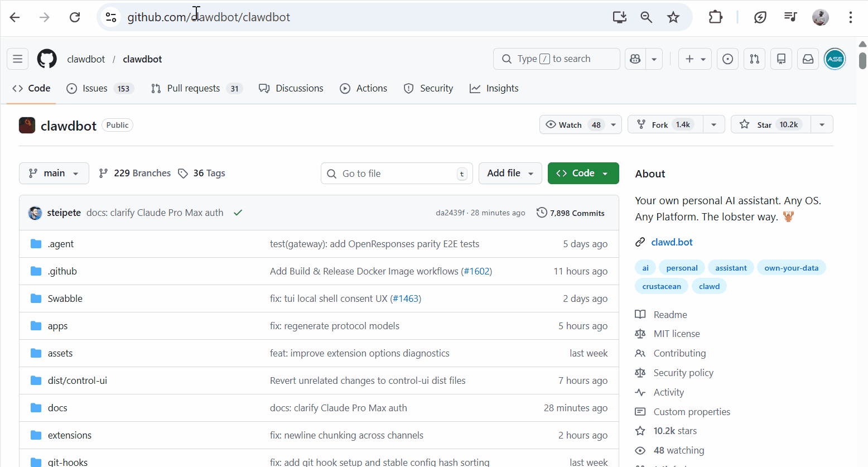The height and width of the screenshot is (467, 868).
Task: Open the hamburger navigation menu
Action: click(17, 59)
